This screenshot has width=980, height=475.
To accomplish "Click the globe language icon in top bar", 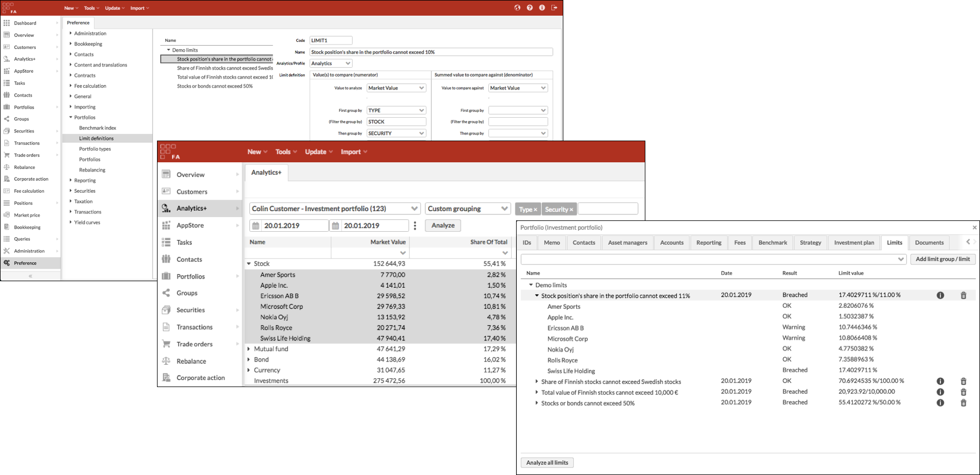I will 517,8.
